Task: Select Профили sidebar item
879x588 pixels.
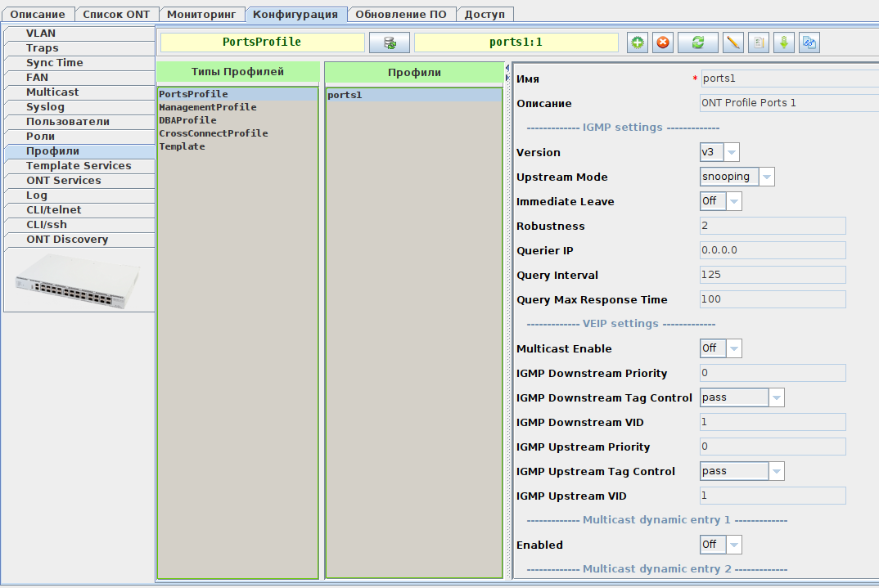Action: (x=79, y=151)
